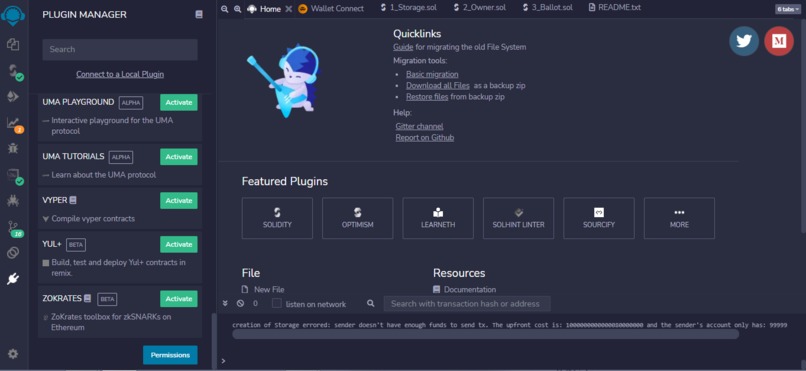Open the File Explorers sidebar icon
The width and height of the screenshot is (806, 371).
pos(13,45)
